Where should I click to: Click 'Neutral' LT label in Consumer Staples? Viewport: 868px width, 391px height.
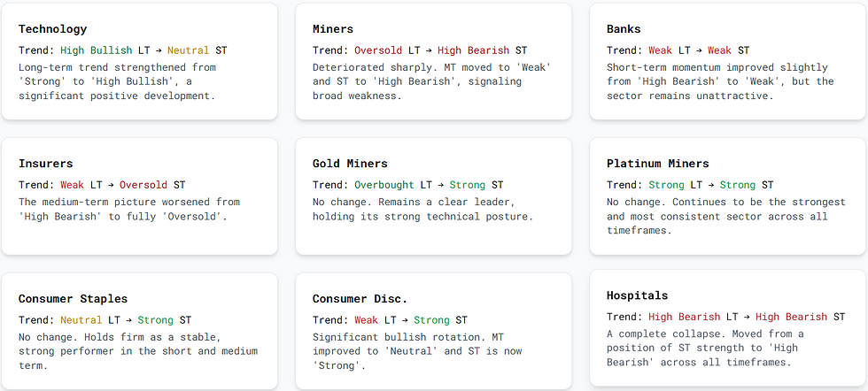(x=81, y=319)
